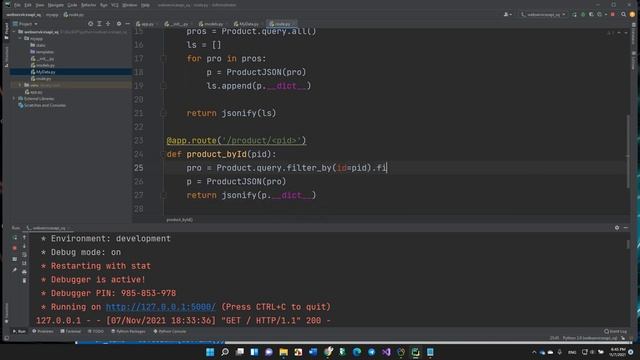640x360 pixels.
Task: Collapse the myapp folder in tree
Action: tap(20, 38)
